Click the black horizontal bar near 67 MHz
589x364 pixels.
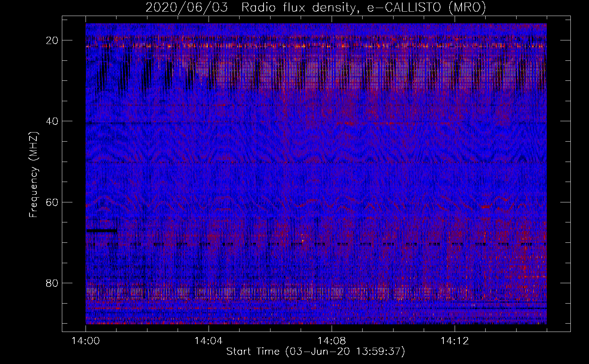pyautogui.click(x=102, y=231)
